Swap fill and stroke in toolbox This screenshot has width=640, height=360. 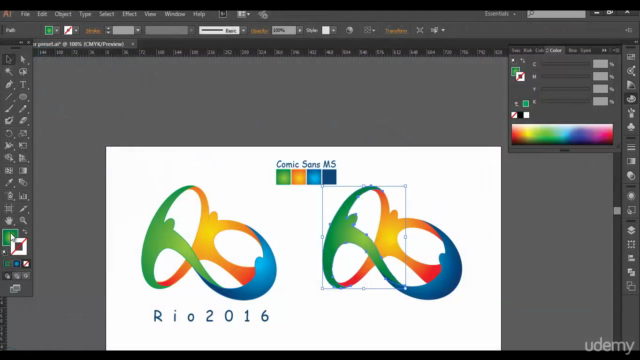(x=25, y=232)
